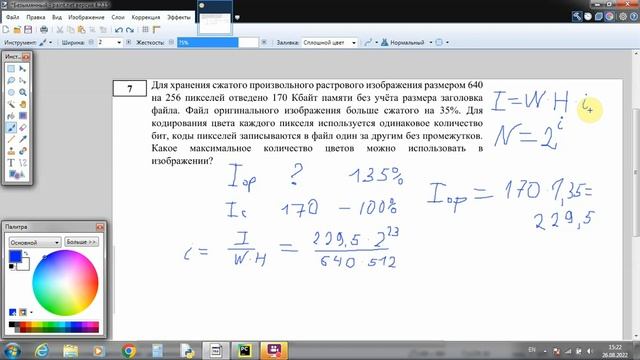Open the image list arrow

(237, 18)
